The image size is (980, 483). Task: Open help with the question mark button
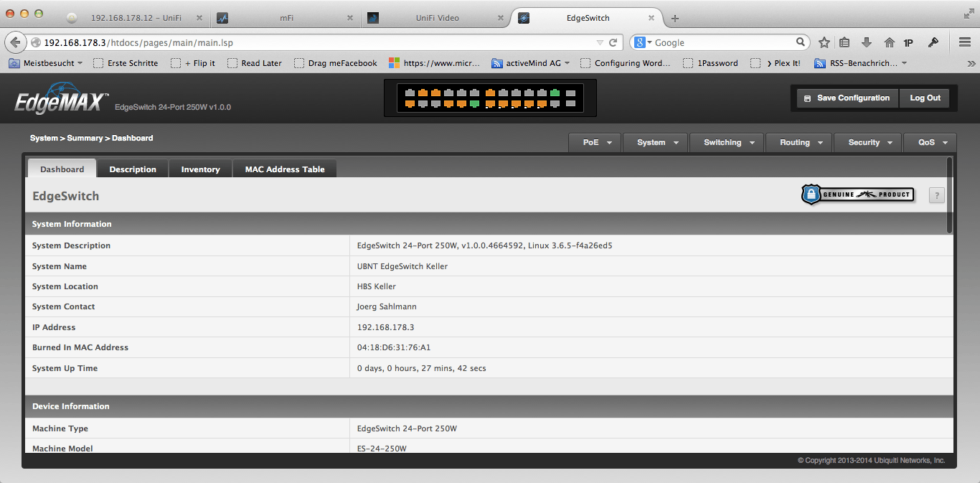click(936, 195)
